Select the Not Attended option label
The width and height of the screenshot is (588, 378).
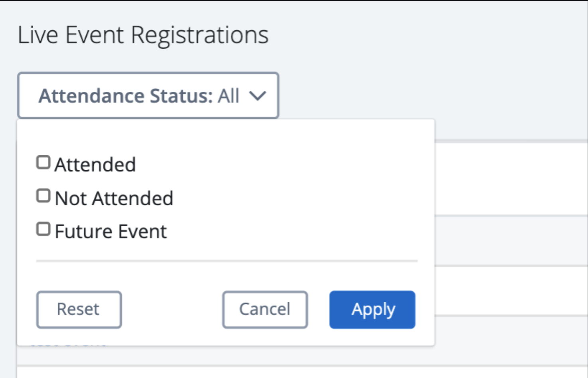click(x=114, y=198)
